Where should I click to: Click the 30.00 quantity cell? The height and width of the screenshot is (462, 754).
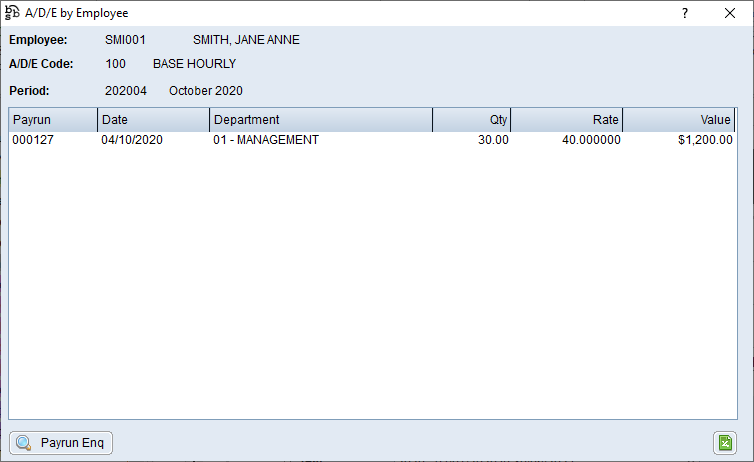[x=493, y=140]
